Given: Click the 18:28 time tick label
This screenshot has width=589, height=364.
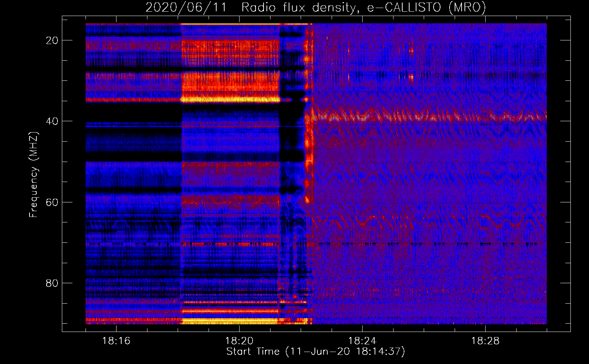Looking at the screenshot, I should (x=485, y=341).
